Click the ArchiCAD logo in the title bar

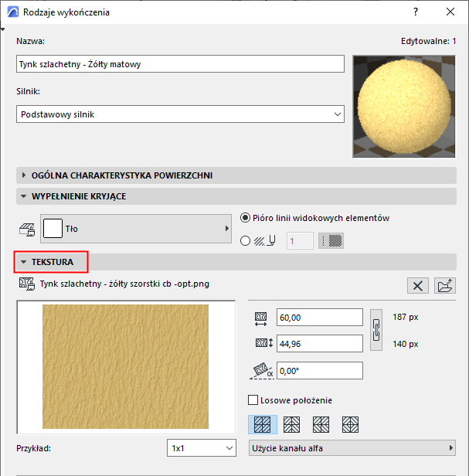tap(13, 12)
